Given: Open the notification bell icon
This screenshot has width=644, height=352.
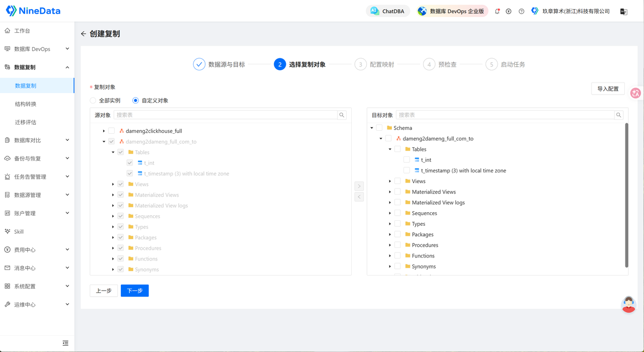Looking at the screenshot, I should click(x=497, y=11).
